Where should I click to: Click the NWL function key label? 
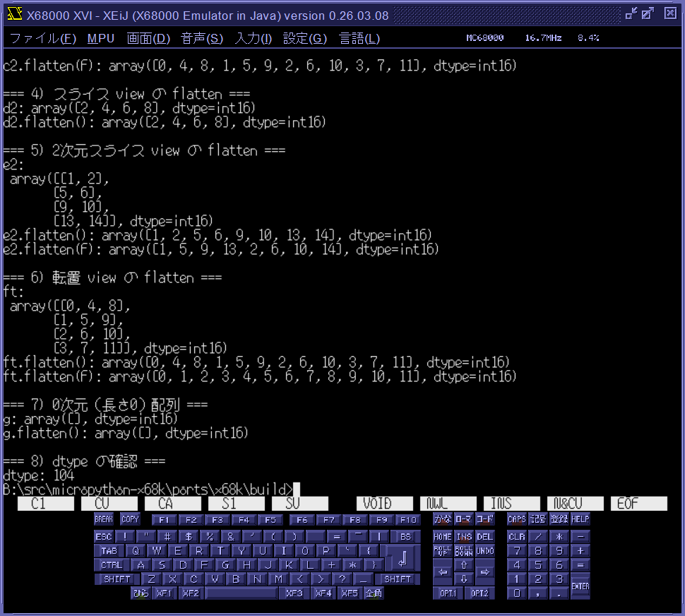point(448,503)
